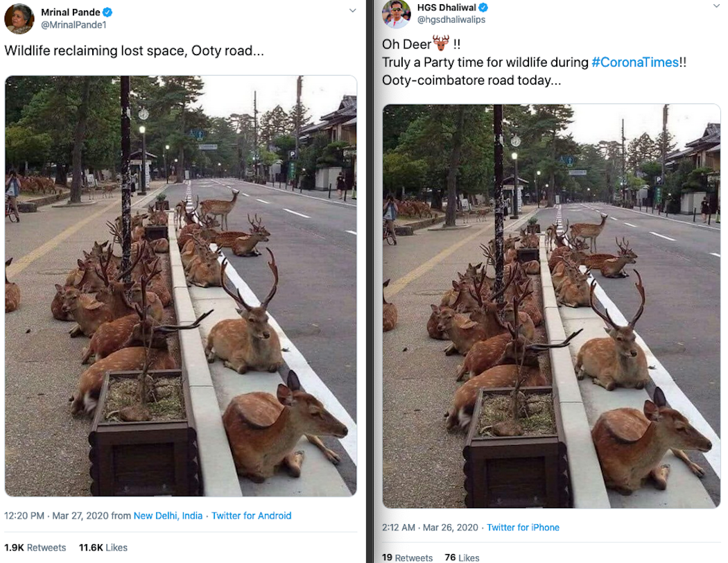Open the #CoronaTimes hashtag
The image size is (728, 563).
634,62
